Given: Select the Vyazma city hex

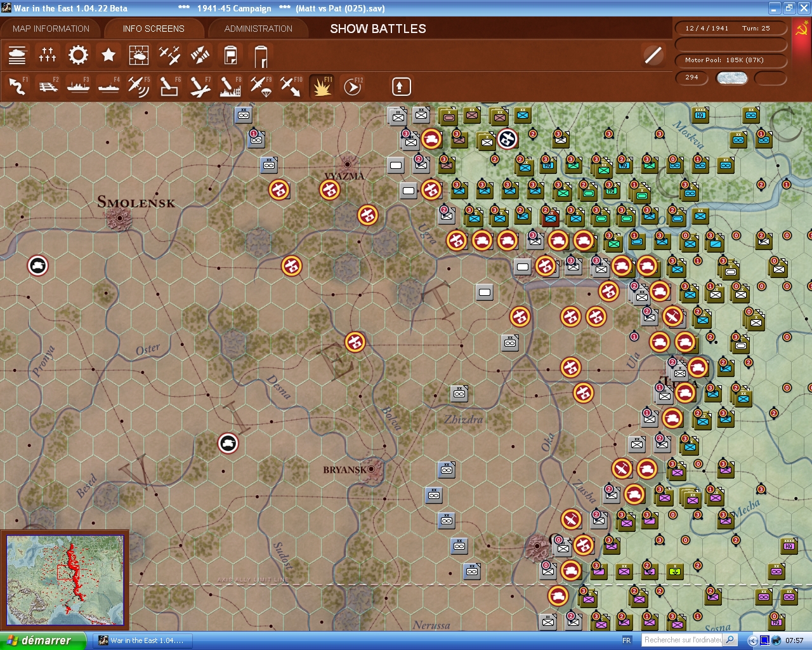Looking at the screenshot, I should [x=347, y=164].
